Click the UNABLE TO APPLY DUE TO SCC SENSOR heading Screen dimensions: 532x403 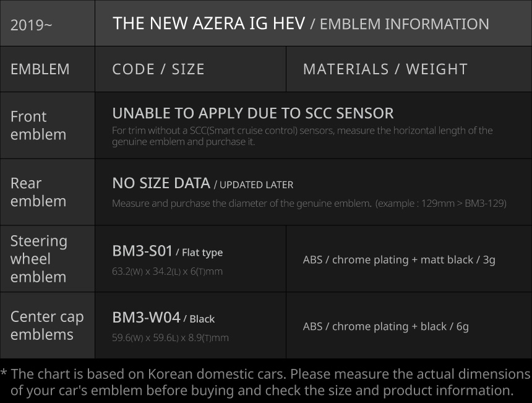coord(252,113)
